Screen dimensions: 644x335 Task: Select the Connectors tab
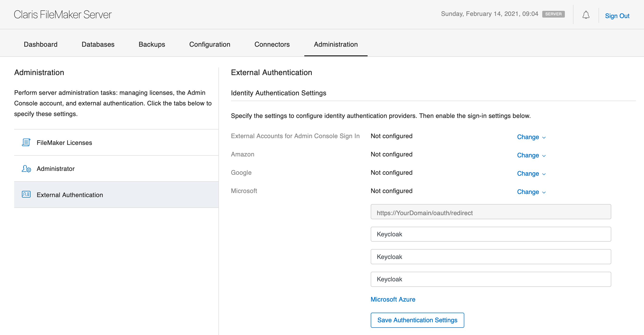[x=272, y=44]
